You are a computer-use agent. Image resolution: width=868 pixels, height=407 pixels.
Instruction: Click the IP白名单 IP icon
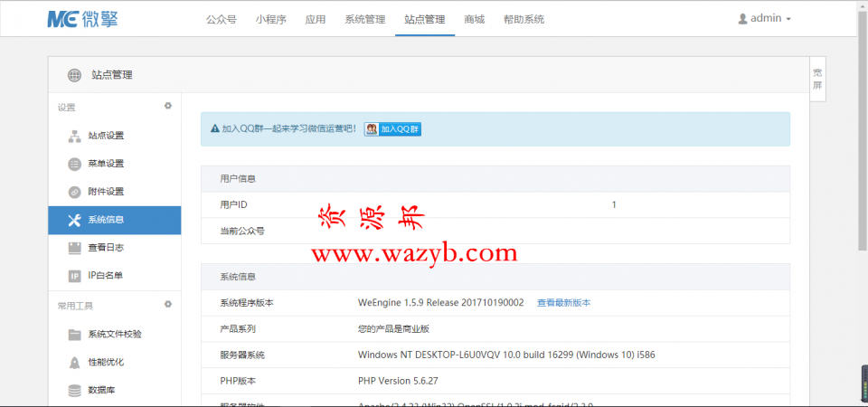[74, 276]
